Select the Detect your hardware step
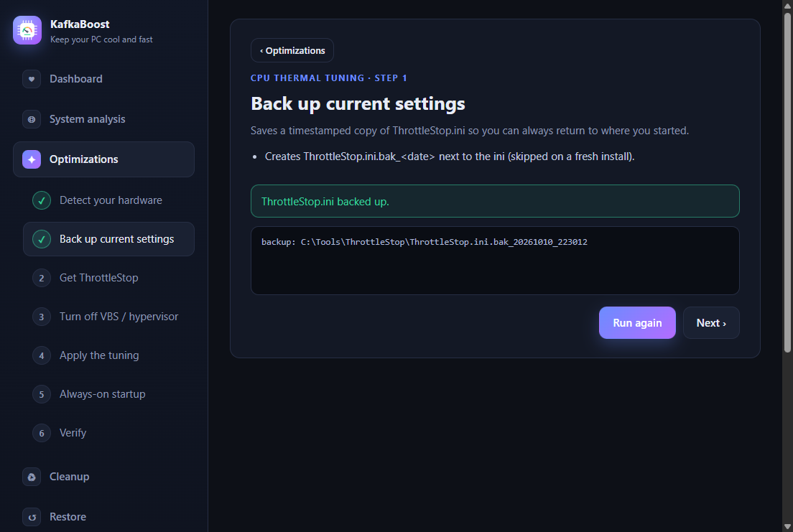Image resolution: width=793 pixels, height=532 pixels. tap(108, 200)
